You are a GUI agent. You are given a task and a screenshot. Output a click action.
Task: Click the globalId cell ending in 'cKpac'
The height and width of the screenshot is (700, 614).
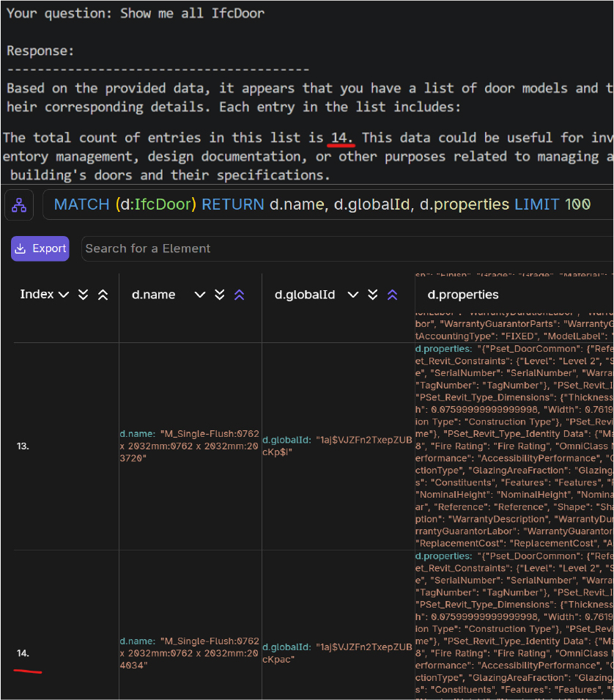coord(337,653)
